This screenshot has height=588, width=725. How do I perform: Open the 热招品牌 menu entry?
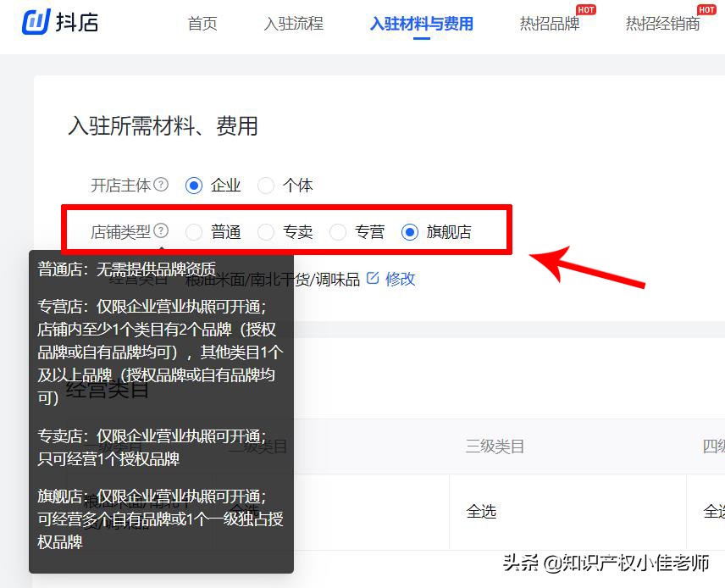(x=552, y=25)
